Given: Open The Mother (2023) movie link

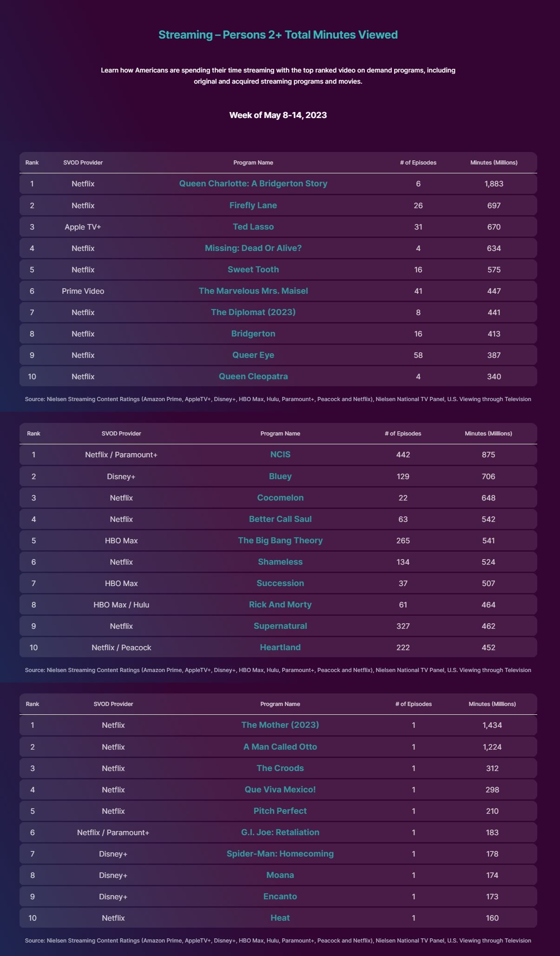Looking at the screenshot, I should 280,725.
